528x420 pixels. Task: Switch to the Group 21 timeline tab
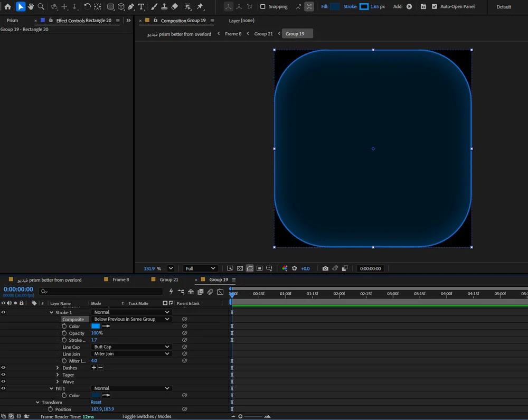pos(169,279)
